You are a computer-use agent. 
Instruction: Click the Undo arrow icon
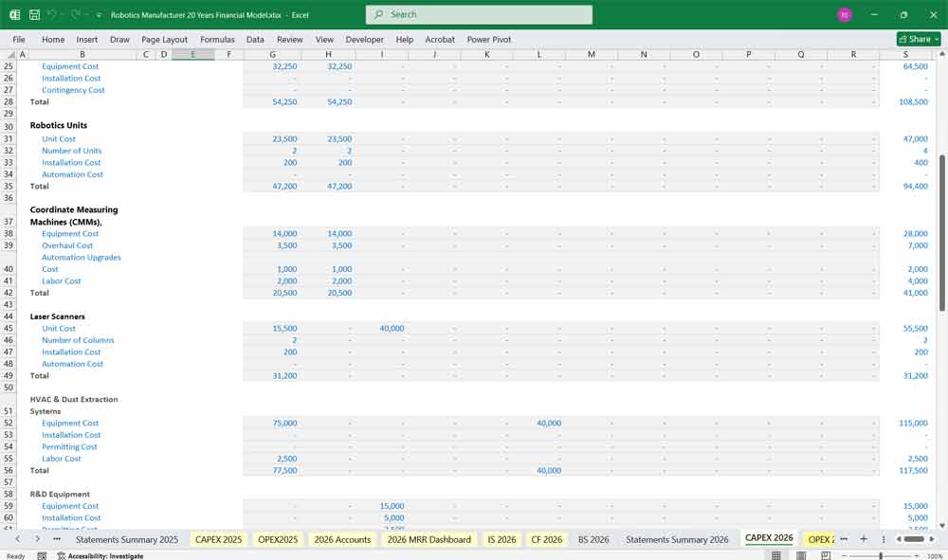[x=52, y=15]
